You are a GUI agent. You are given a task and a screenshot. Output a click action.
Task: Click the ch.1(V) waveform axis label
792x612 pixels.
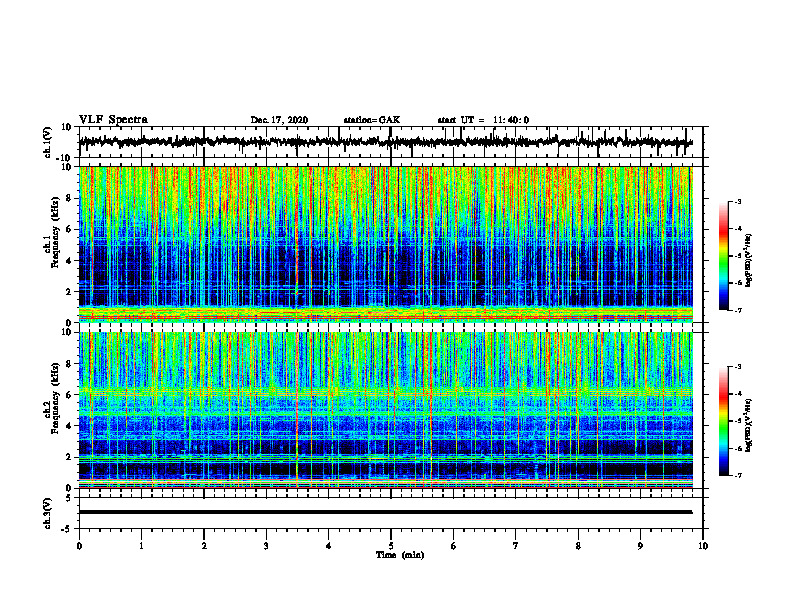pyautogui.click(x=48, y=142)
